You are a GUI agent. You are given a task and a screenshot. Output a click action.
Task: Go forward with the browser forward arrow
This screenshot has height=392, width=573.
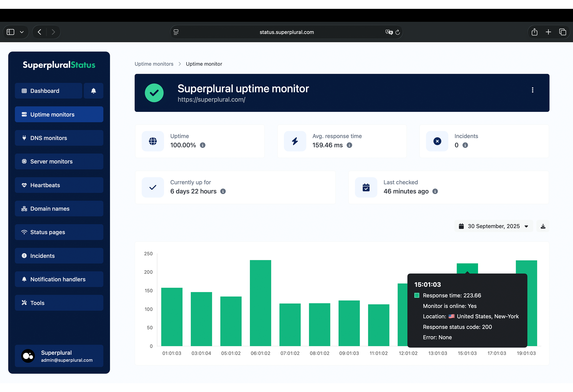tap(53, 32)
